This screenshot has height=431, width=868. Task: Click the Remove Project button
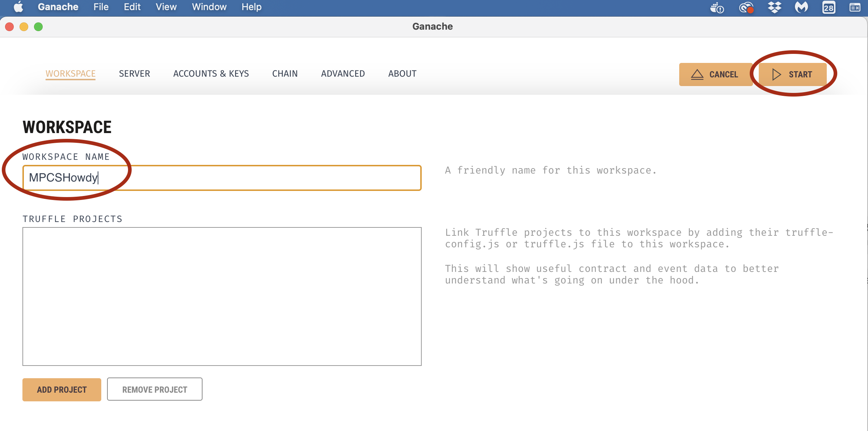pos(154,389)
